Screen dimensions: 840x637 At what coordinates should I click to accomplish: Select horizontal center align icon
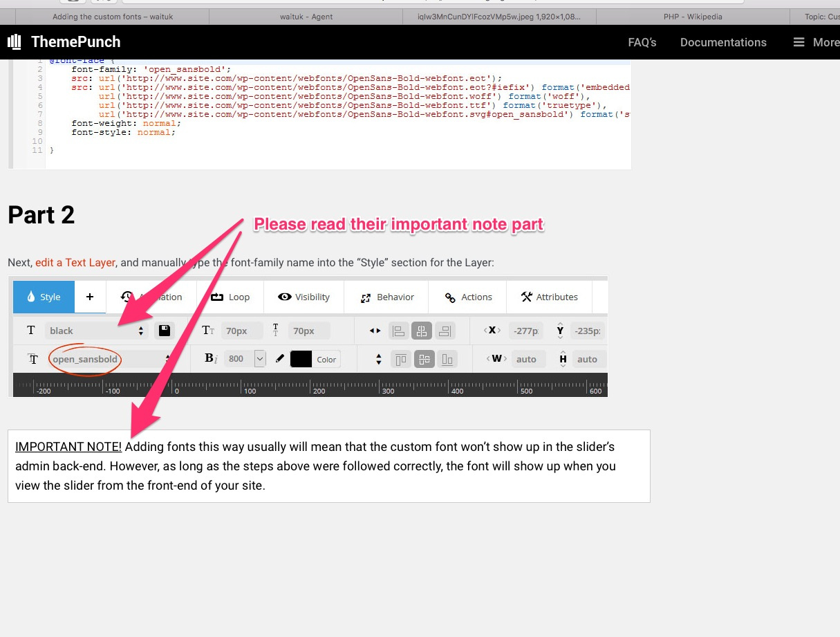[422, 331]
